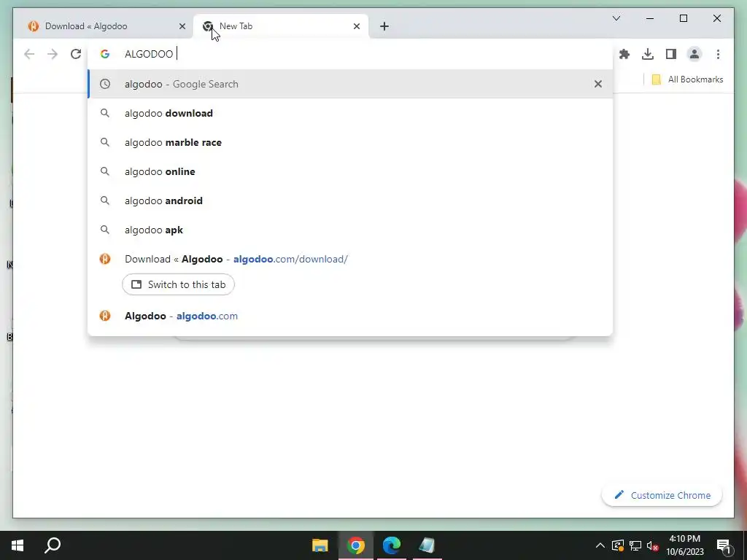This screenshot has width=747, height=560.
Task: Click the network tray icon
Action: tap(635, 545)
